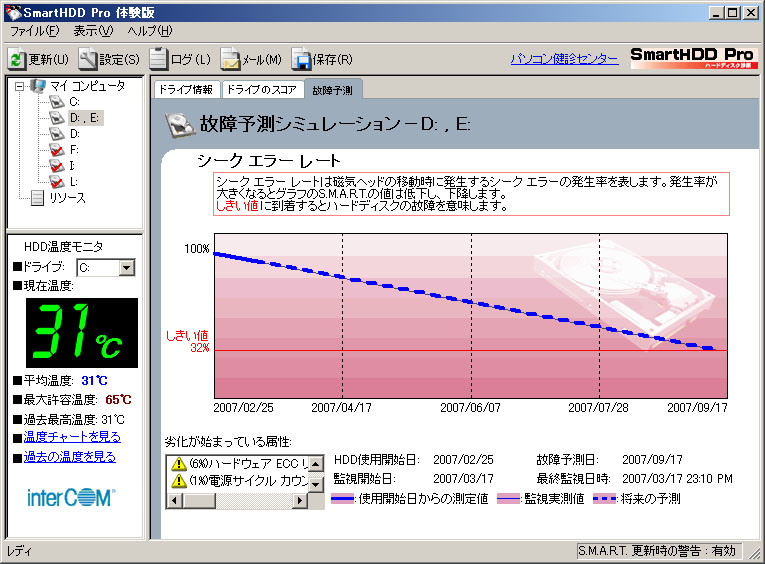This screenshot has width=765, height=564.
Task: Switch to the ドライブ情報 tab
Action: coord(186,90)
